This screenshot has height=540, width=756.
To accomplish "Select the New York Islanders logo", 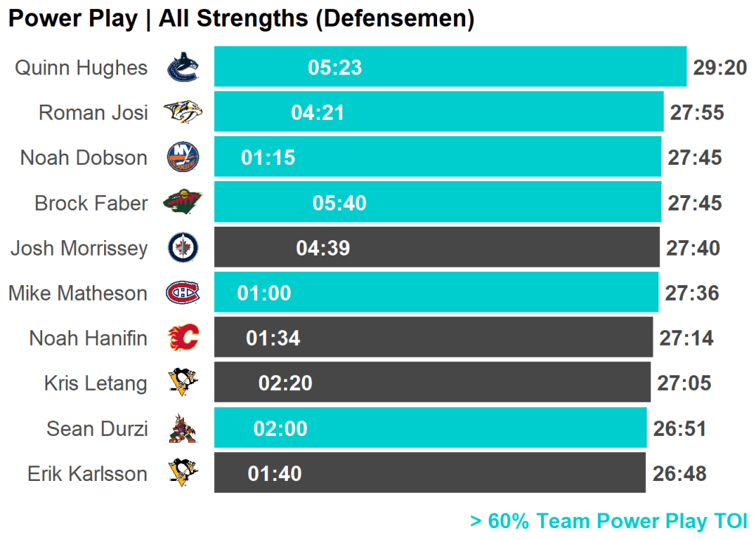I will point(182,158).
